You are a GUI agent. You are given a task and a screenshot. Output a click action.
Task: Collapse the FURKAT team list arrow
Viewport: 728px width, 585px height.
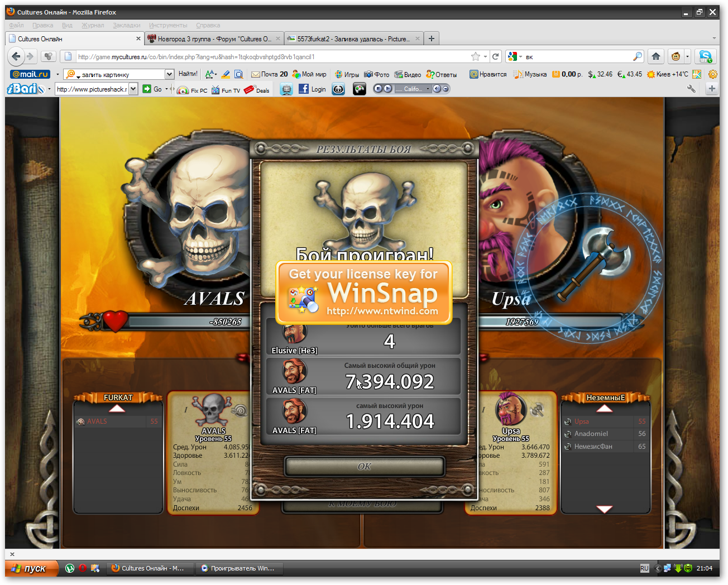(117, 409)
